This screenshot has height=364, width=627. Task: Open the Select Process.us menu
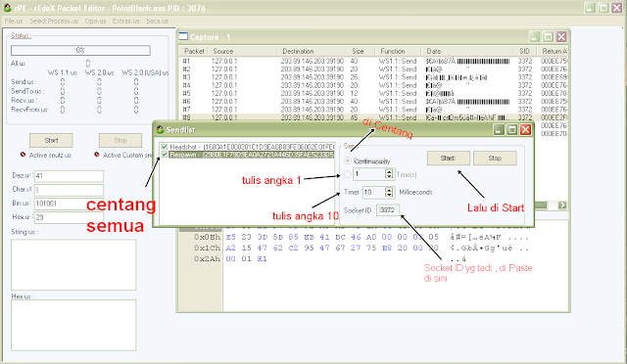pos(54,21)
